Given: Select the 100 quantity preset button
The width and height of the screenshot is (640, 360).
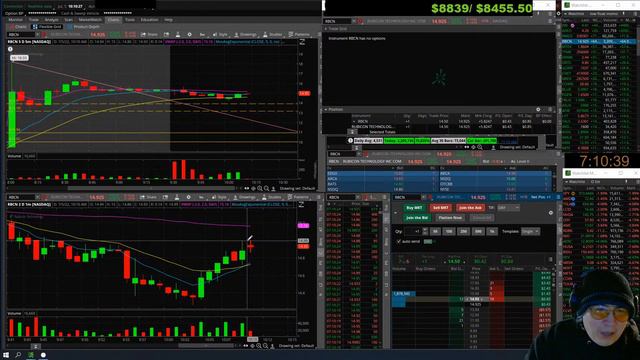Looking at the screenshot, I should pos(449,231).
